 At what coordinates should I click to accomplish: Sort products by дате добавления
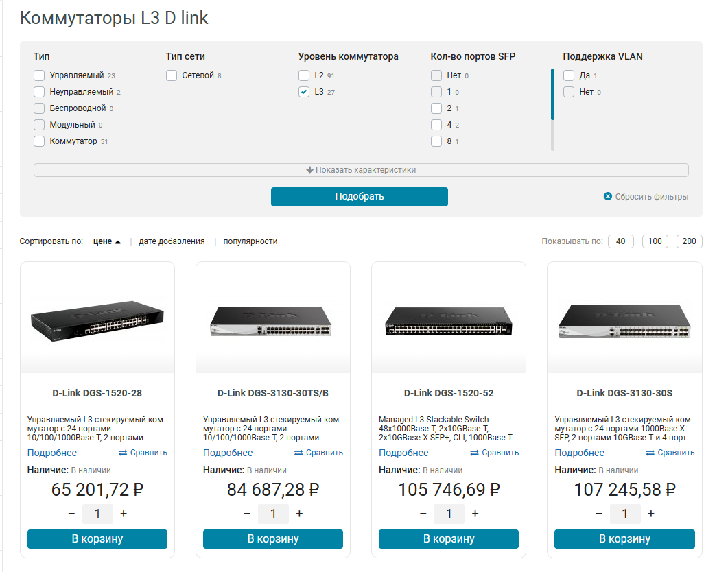[x=172, y=241]
